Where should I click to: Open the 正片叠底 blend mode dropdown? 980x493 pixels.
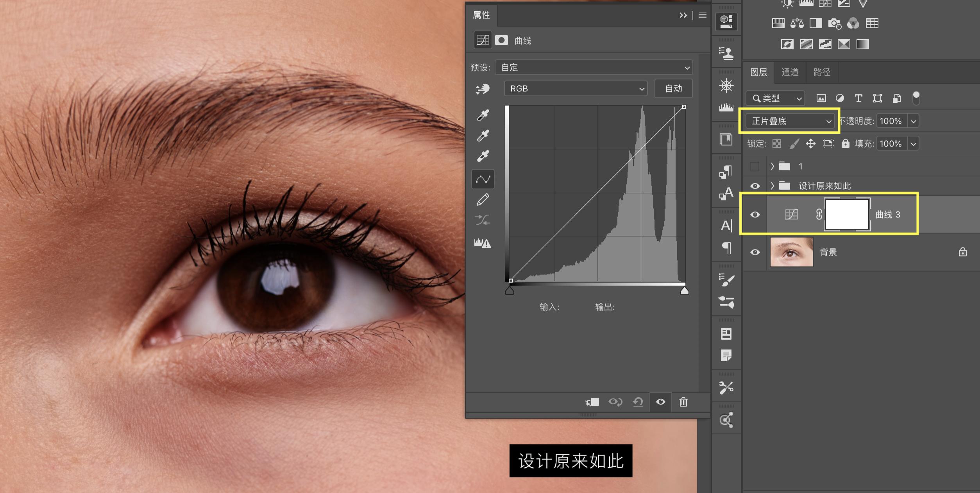pyautogui.click(x=790, y=121)
